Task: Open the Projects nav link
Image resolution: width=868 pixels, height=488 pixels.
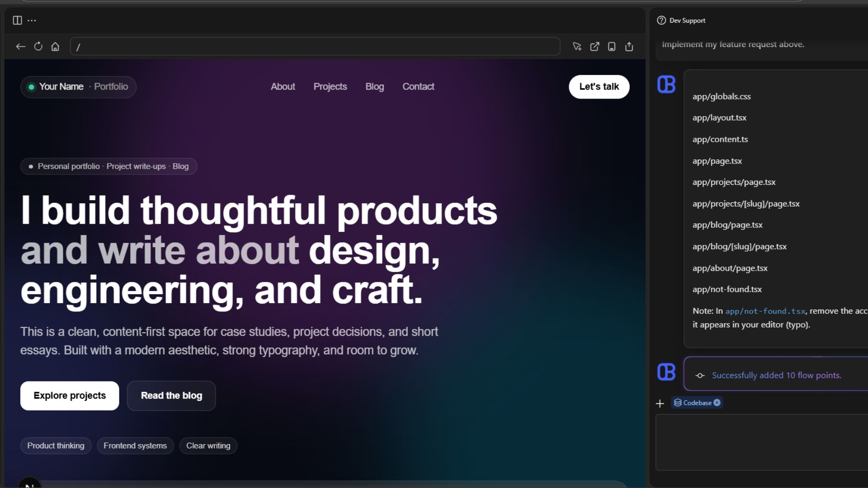Action: tap(330, 87)
